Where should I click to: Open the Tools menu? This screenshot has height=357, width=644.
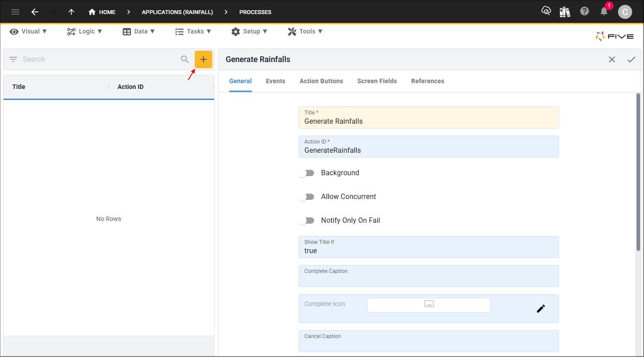coord(305,31)
